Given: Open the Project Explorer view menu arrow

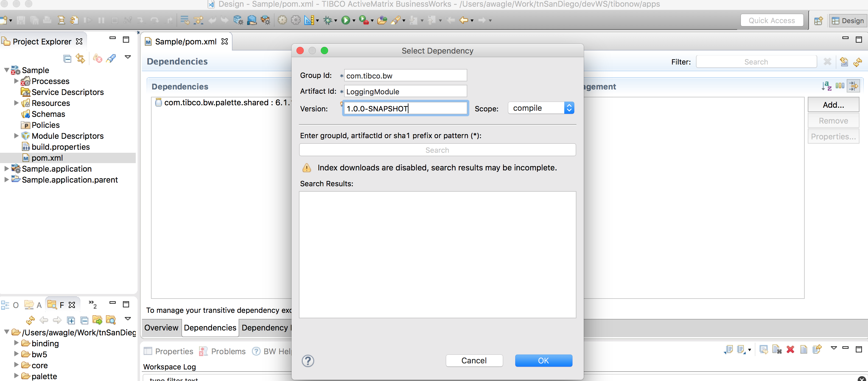Looking at the screenshot, I should (x=128, y=57).
